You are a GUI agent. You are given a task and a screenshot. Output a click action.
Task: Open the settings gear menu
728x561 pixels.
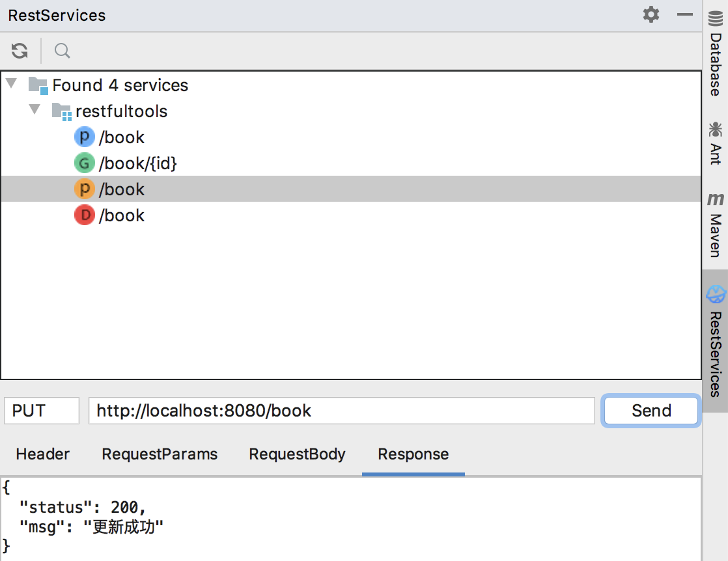point(651,14)
